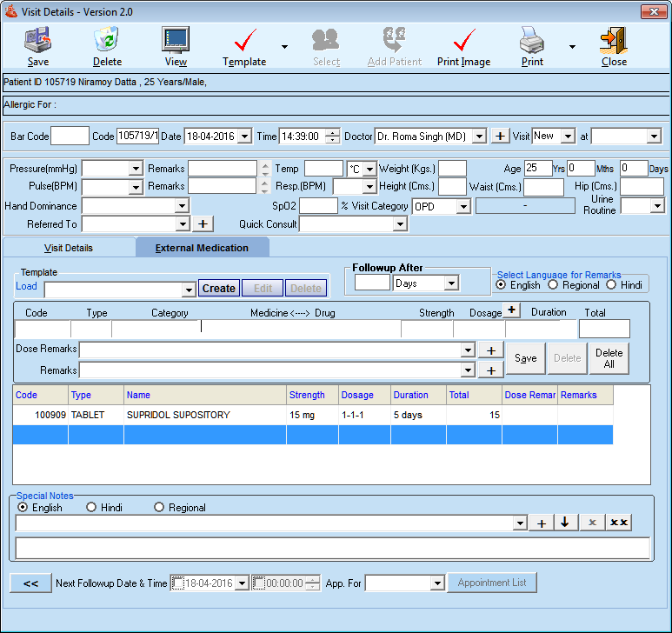Expand the Visit Category OPD dropdown
The image size is (672, 633).
[x=463, y=207]
